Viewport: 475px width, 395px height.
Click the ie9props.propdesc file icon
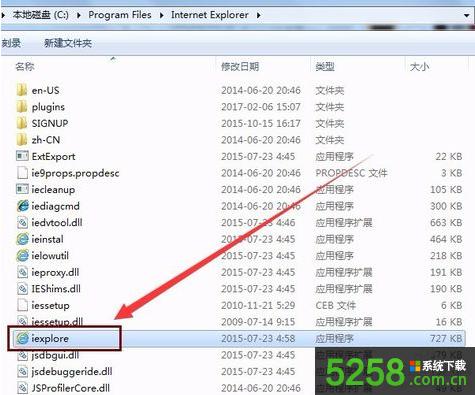(22, 173)
